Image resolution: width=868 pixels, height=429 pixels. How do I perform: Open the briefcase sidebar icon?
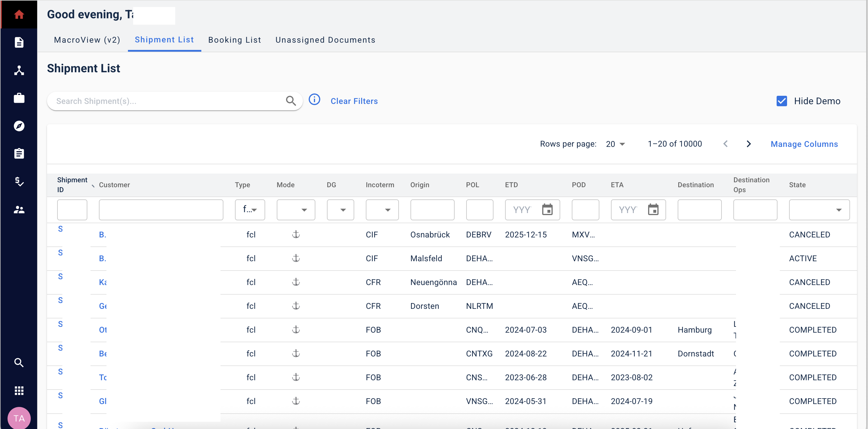[19, 98]
